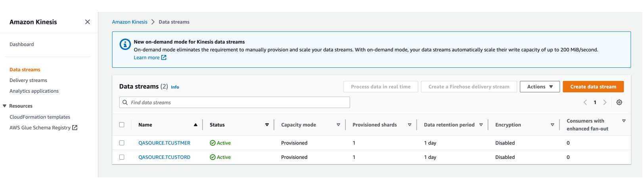The width and height of the screenshot is (644, 179).
Task: Click Amazon Kinesis breadcrumb link
Action: (130, 22)
